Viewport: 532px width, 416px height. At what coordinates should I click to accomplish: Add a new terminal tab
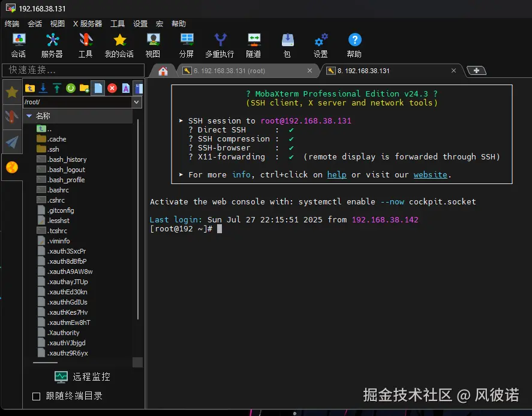coord(476,71)
